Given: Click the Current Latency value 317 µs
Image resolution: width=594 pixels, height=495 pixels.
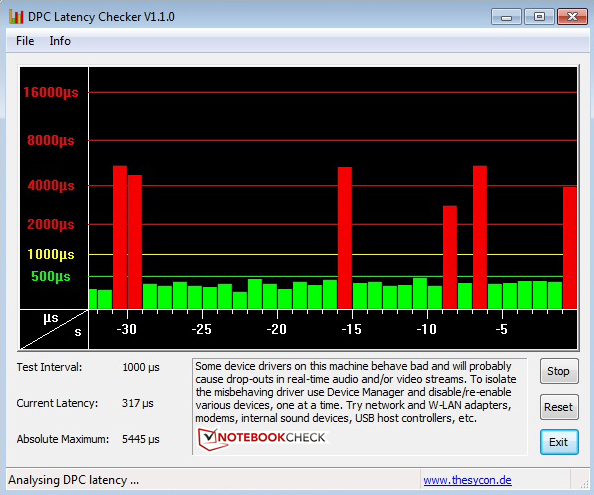Looking at the screenshot, I should click(x=138, y=403).
